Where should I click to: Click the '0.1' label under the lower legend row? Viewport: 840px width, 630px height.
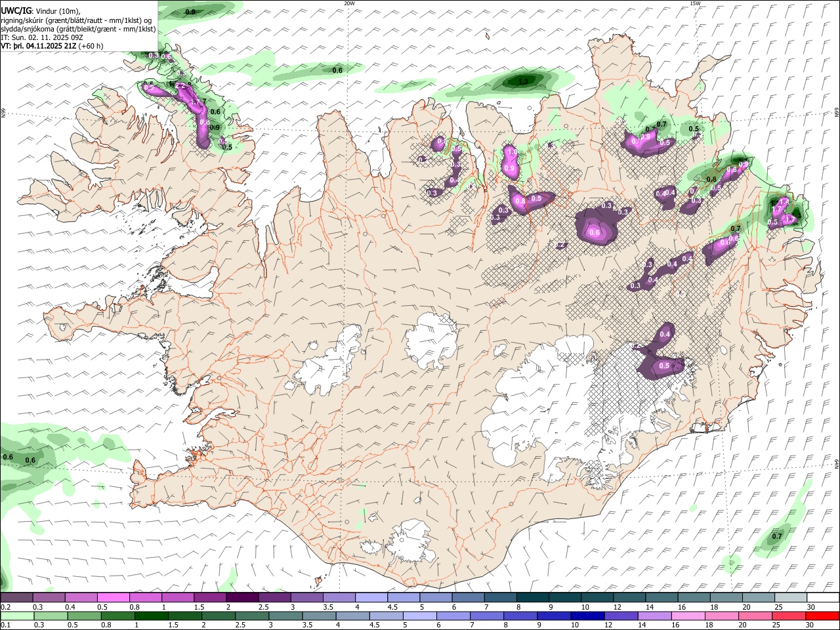[x=5, y=625]
